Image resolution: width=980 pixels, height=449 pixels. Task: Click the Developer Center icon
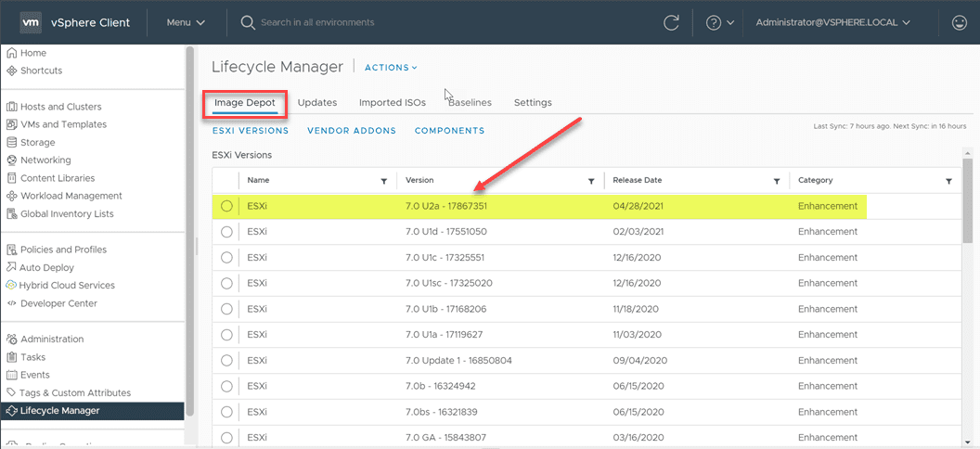(11, 303)
